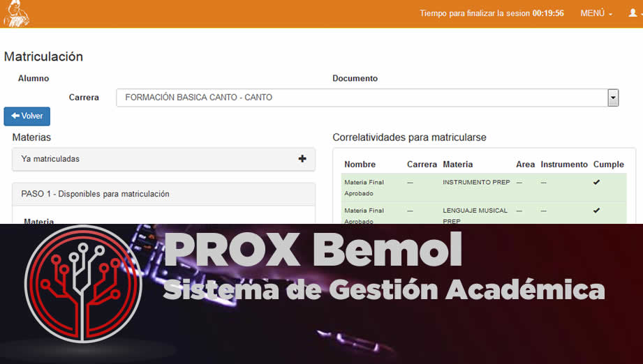The image size is (643, 364).
Task: Click the Materia column header in correlatividades table
Action: tap(458, 165)
